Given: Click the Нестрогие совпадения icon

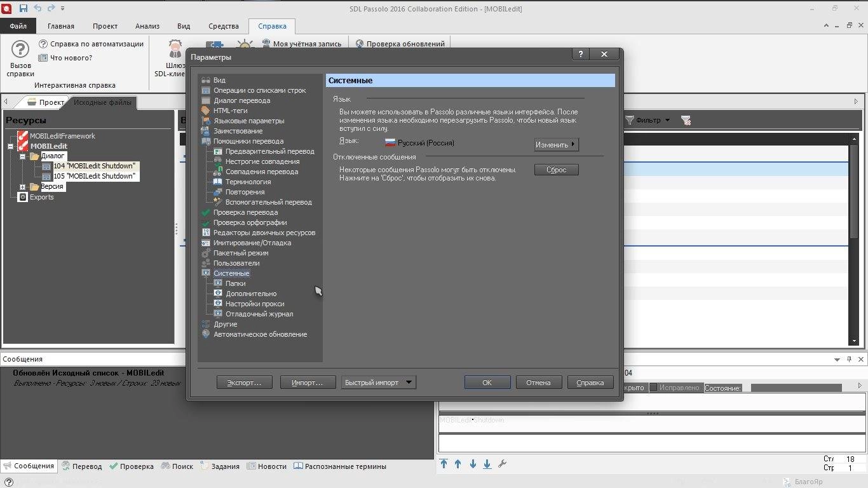Looking at the screenshot, I should pyautogui.click(x=218, y=161).
